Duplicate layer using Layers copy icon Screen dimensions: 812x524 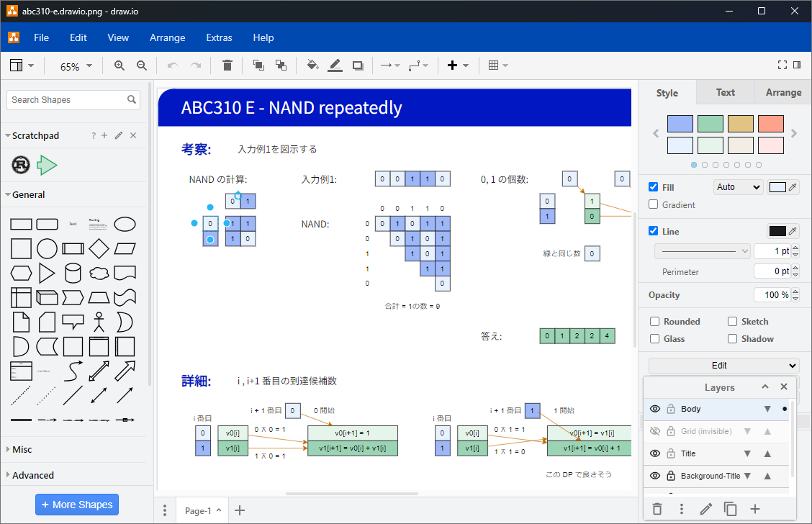[730, 509]
